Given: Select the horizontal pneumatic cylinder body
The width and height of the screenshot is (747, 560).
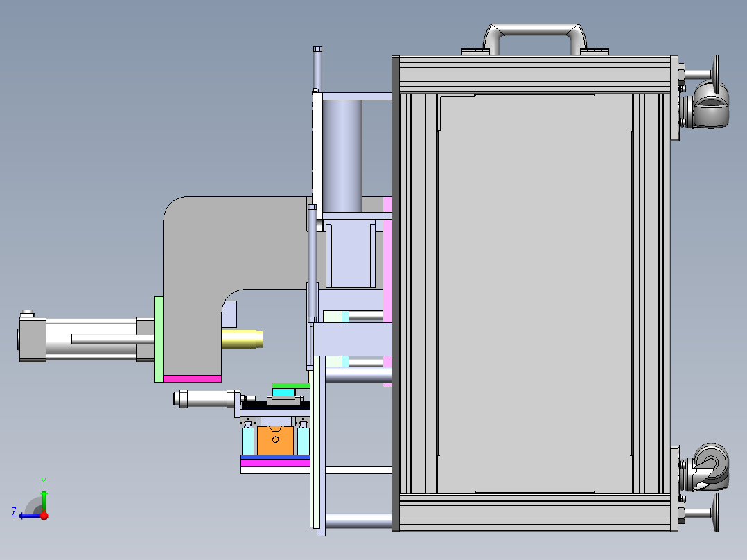Looking at the screenshot, I should pyautogui.click(x=91, y=339).
